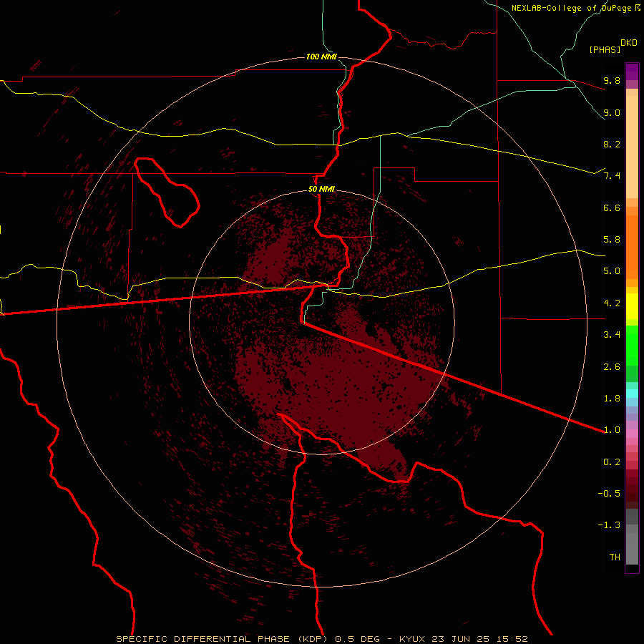Pick the cyan color bar segment
644x644 pixels.
pyautogui.click(x=632, y=394)
